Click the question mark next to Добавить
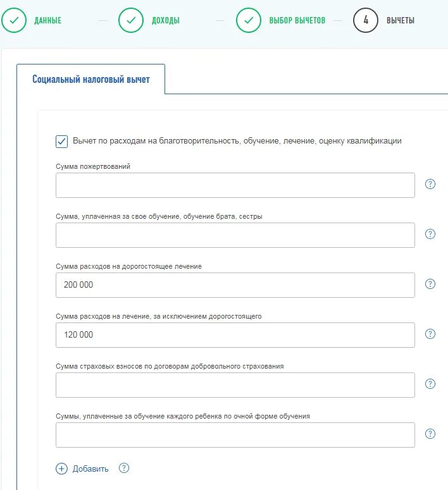The image size is (448, 490). (124, 468)
